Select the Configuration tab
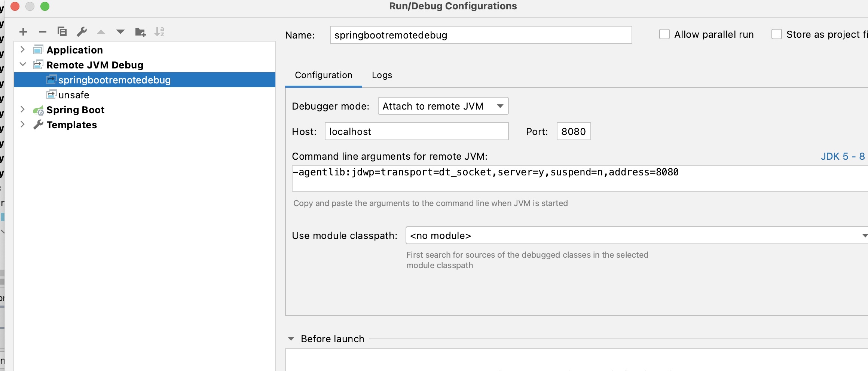This screenshot has height=371, width=868. coord(323,75)
